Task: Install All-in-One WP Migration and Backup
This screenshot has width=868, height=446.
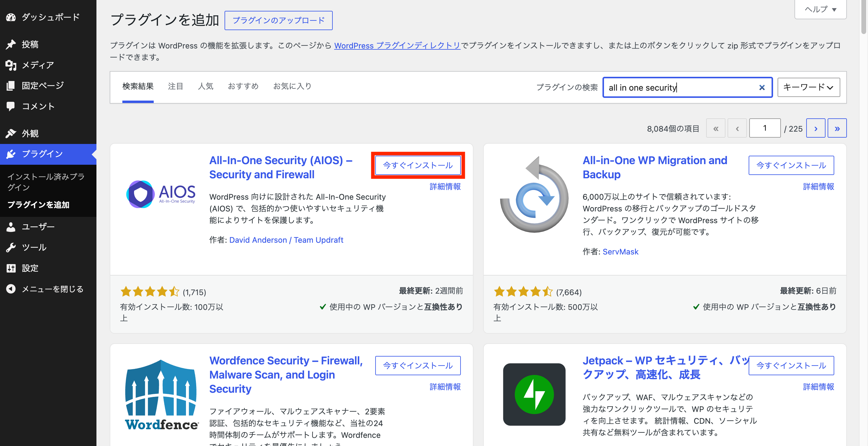Action: click(x=791, y=165)
